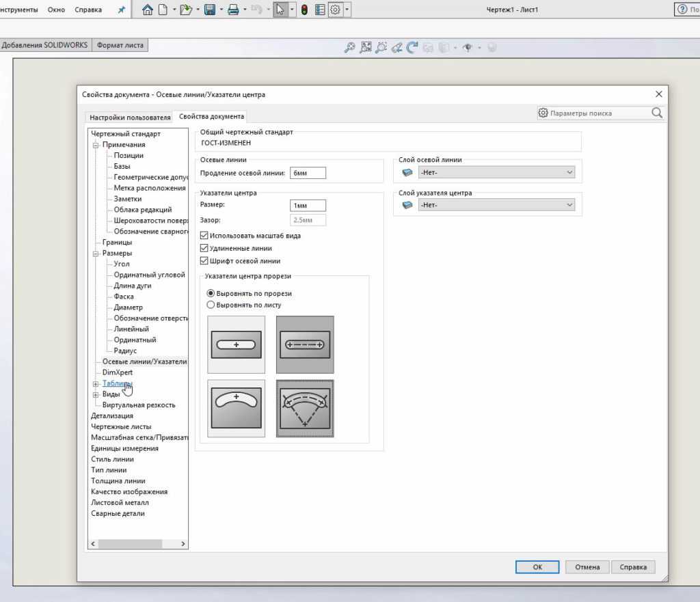This screenshot has width=700, height=602.
Task: Open the Окно menu
Action: (x=56, y=10)
